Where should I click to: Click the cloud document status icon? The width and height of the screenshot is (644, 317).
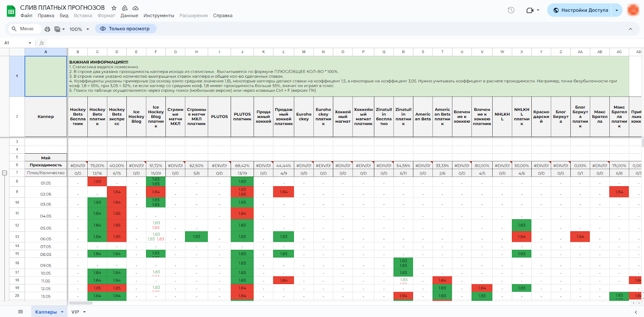point(136,8)
